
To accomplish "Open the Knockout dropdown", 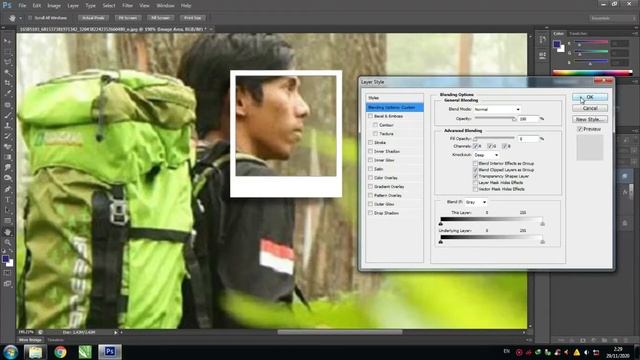I will 486,155.
